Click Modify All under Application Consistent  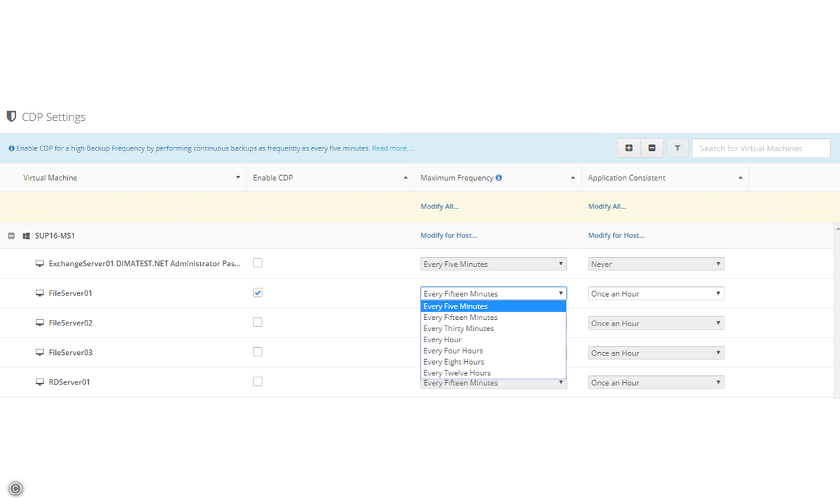(x=607, y=206)
